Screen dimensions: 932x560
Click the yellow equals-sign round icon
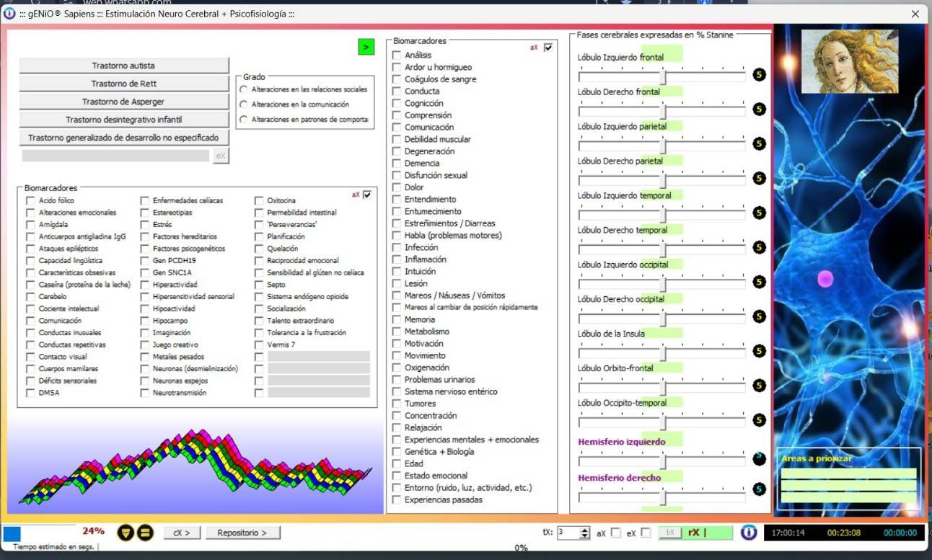coord(145,533)
